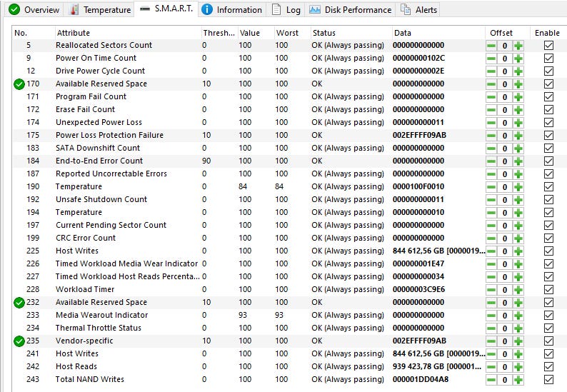
Task: Disable Reallocated Sectors Count attribute checkbox
Action: point(548,45)
